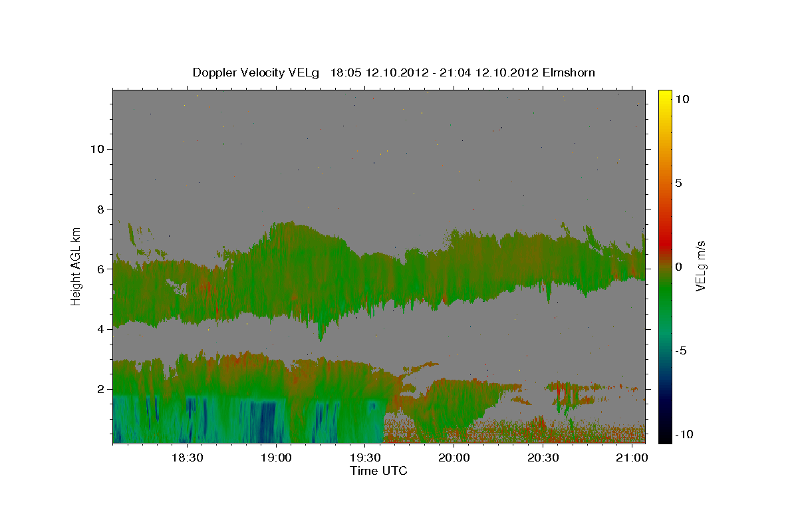
Task: Click the height tick label 2
Action: point(101,389)
